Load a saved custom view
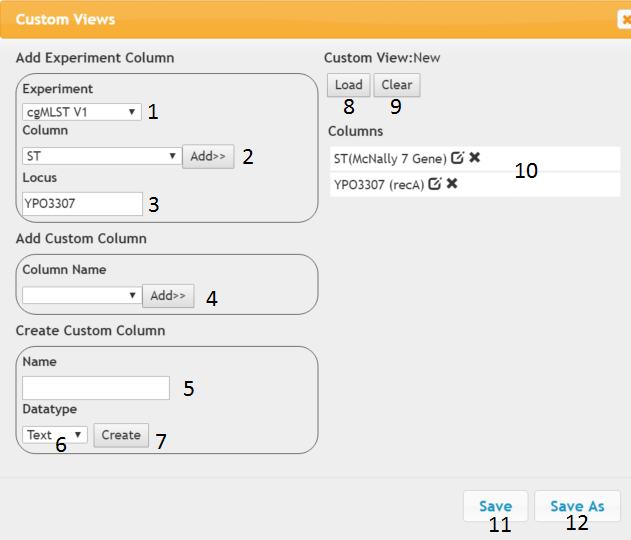 348,85
